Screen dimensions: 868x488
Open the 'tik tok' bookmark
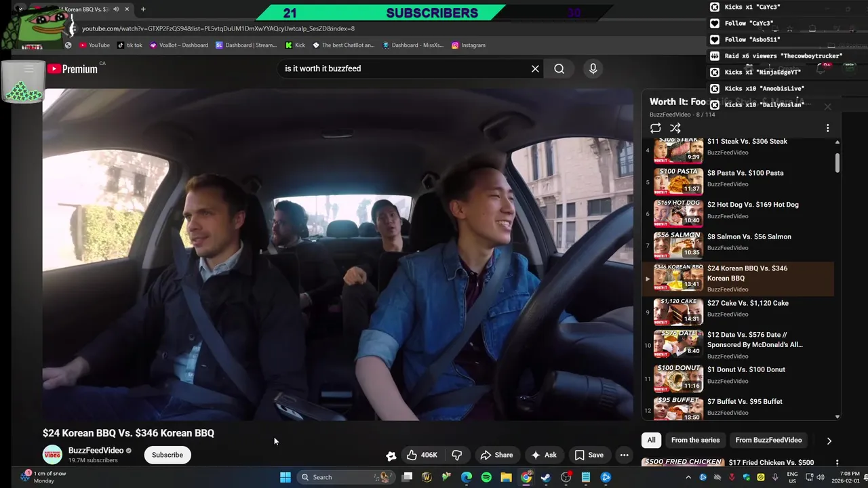click(130, 45)
